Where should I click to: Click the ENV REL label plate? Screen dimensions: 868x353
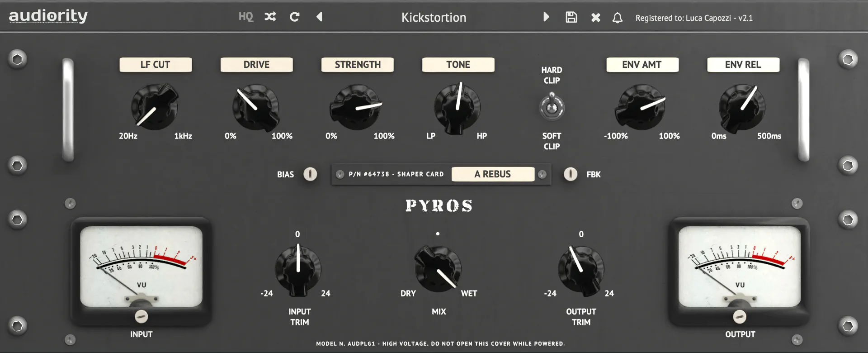743,65
